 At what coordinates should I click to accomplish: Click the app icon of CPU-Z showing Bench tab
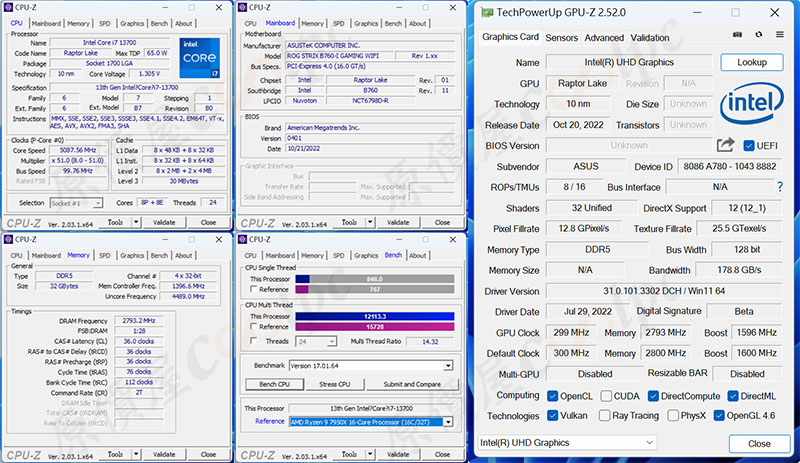pyautogui.click(x=243, y=239)
